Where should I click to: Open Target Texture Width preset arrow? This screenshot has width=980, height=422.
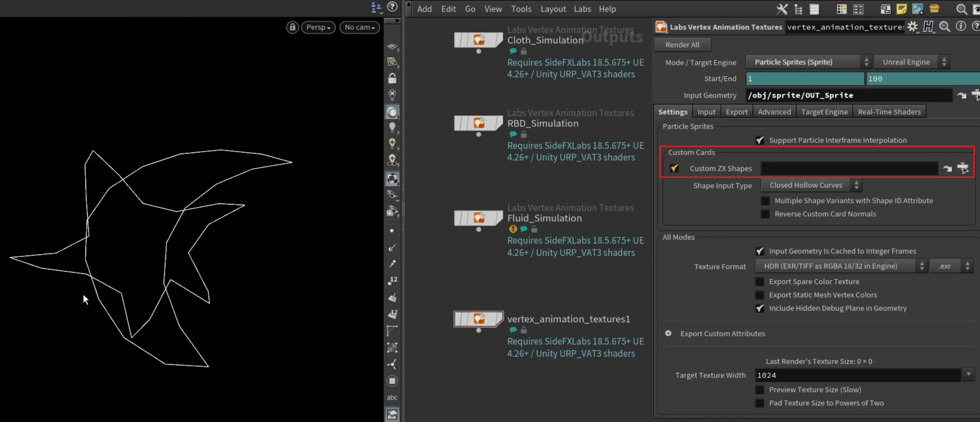pos(968,375)
